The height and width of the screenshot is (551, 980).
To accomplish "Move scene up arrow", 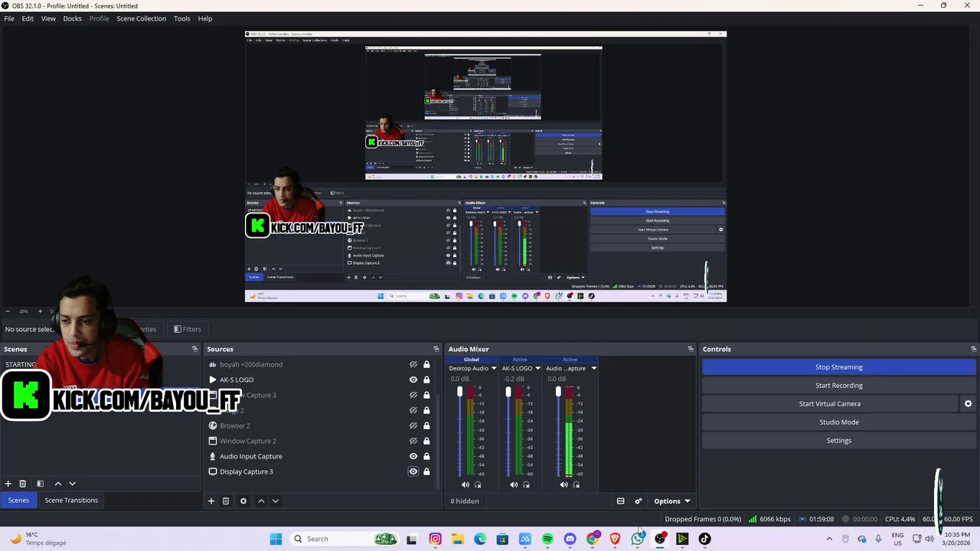I will tap(57, 484).
